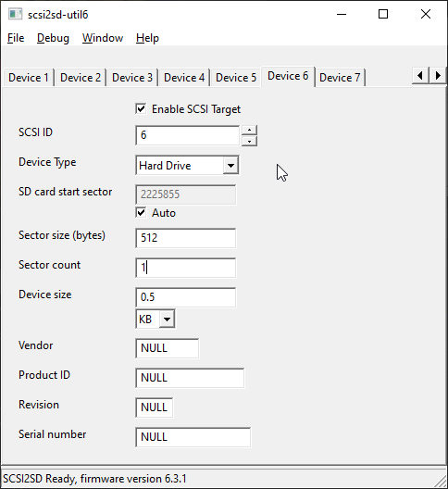Viewport: 448px width, 489px height.
Task: Click the scsi2sd-util6 title bar app icon
Action: click(15, 14)
